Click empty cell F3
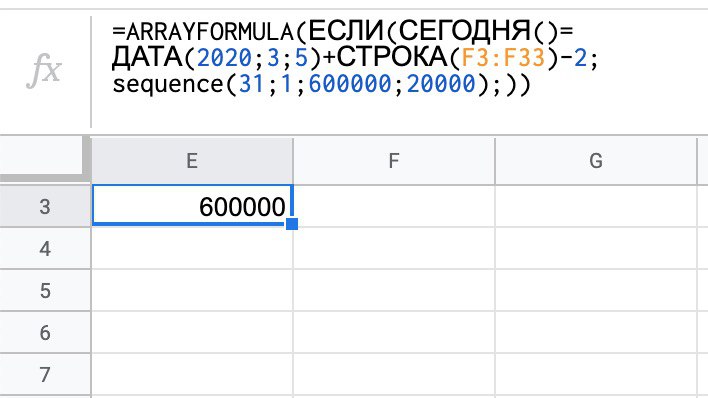This screenshot has width=708, height=398. (x=394, y=206)
